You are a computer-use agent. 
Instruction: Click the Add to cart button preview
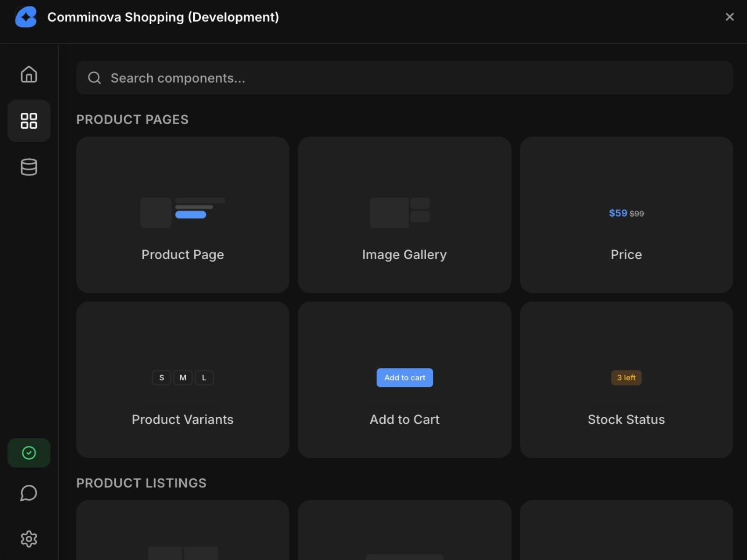click(x=404, y=378)
